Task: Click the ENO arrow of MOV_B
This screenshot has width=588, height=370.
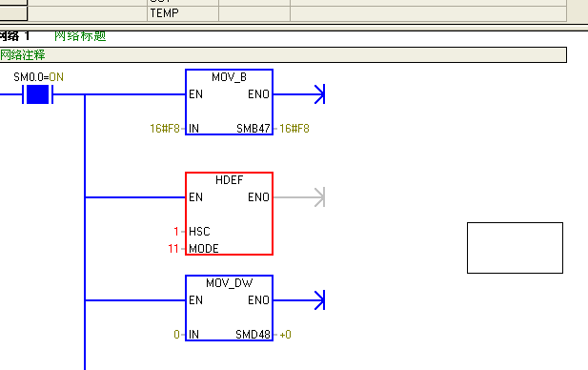Action: (x=319, y=94)
